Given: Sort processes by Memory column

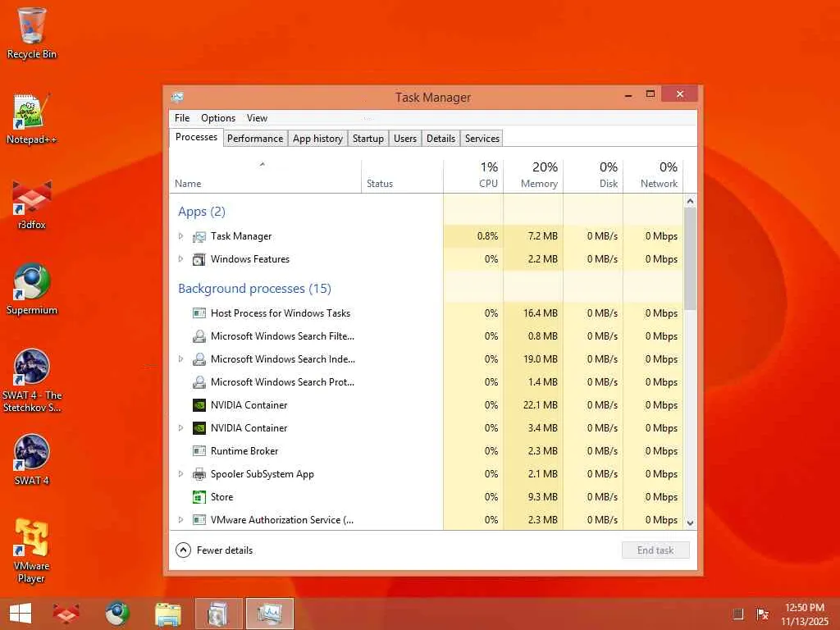Looking at the screenshot, I should 533,176.
